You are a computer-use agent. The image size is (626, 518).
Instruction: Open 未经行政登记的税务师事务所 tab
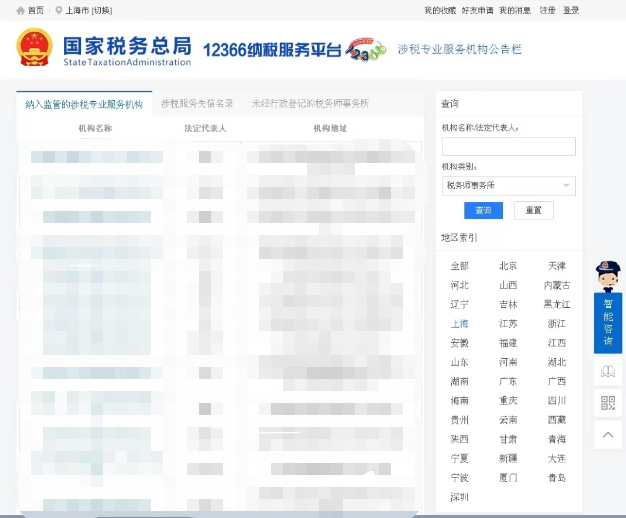[x=310, y=104]
